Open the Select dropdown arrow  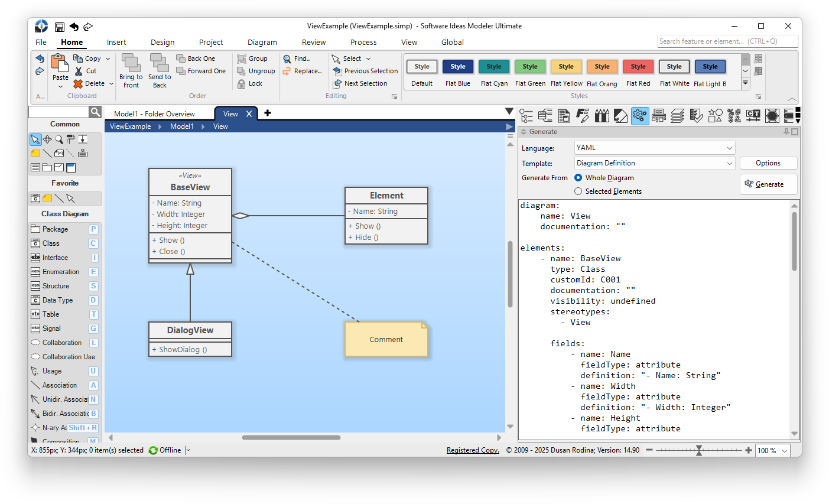pyautogui.click(x=368, y=59)
